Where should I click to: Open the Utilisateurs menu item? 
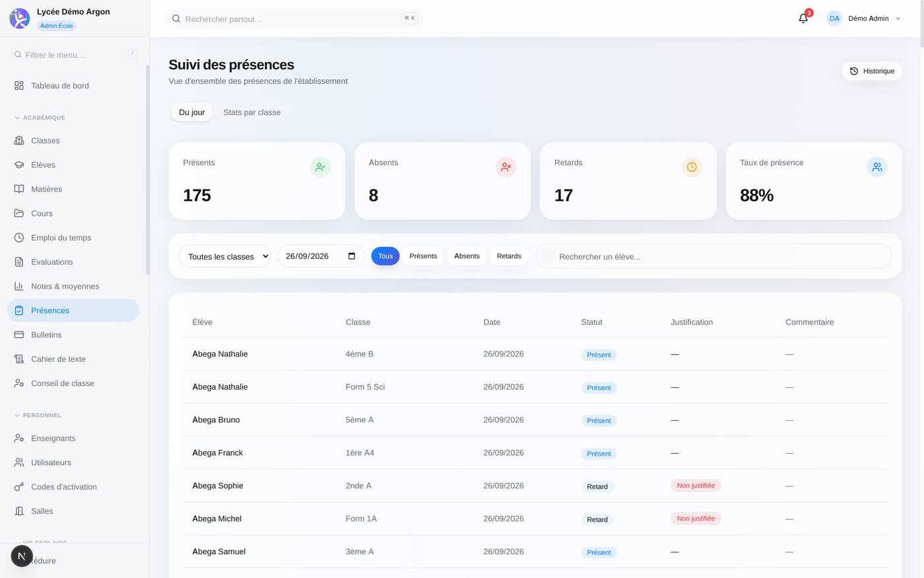pyautogui.click(x=73, y=462)
